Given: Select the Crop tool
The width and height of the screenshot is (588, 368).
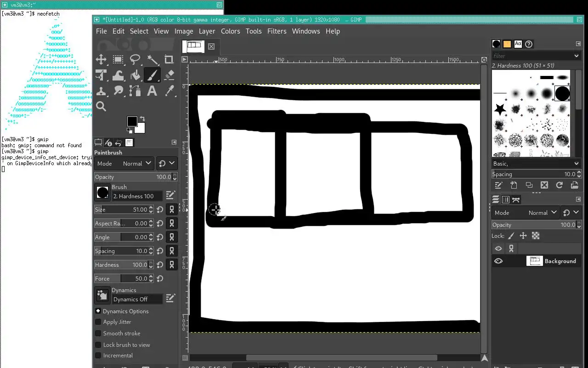Looking at the screenshot, I should tap(169, 59).
